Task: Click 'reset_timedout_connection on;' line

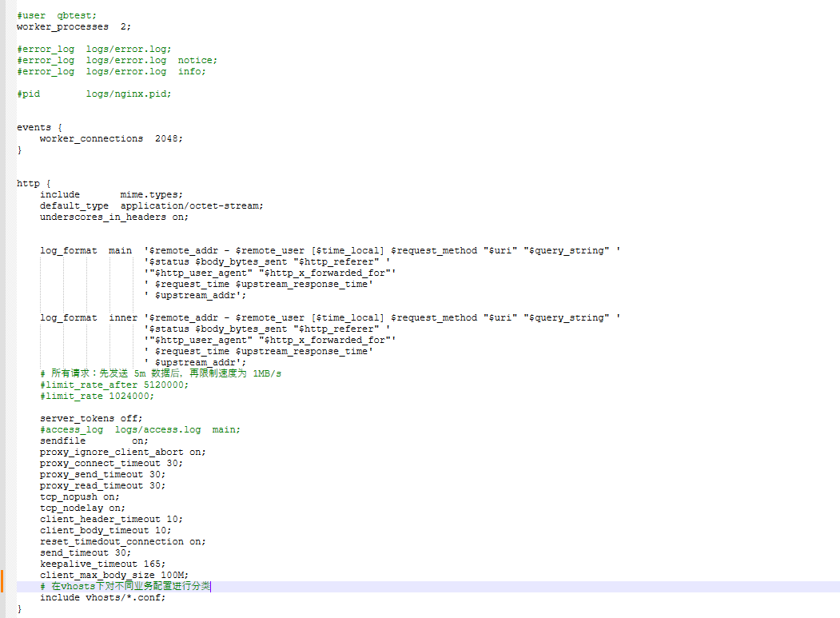Action: (122, 542)
